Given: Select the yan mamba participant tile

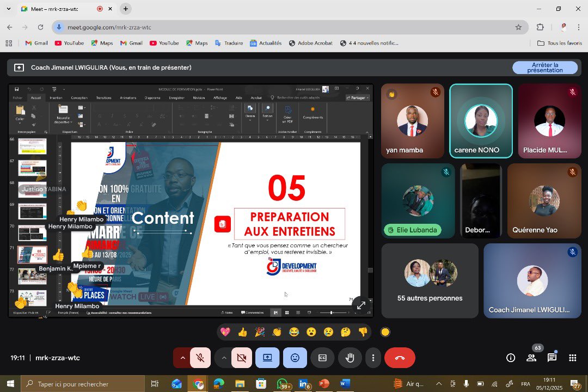Looking at the screenshot, I should click(413, 121).
